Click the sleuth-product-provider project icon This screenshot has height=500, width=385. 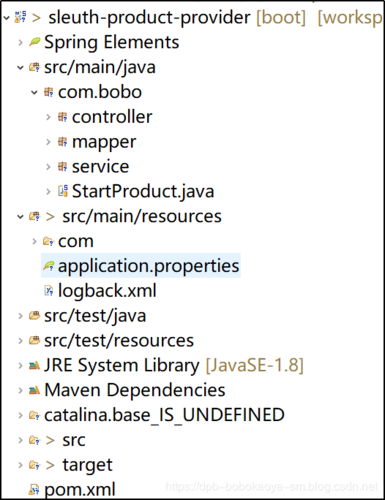coord(20,17)
